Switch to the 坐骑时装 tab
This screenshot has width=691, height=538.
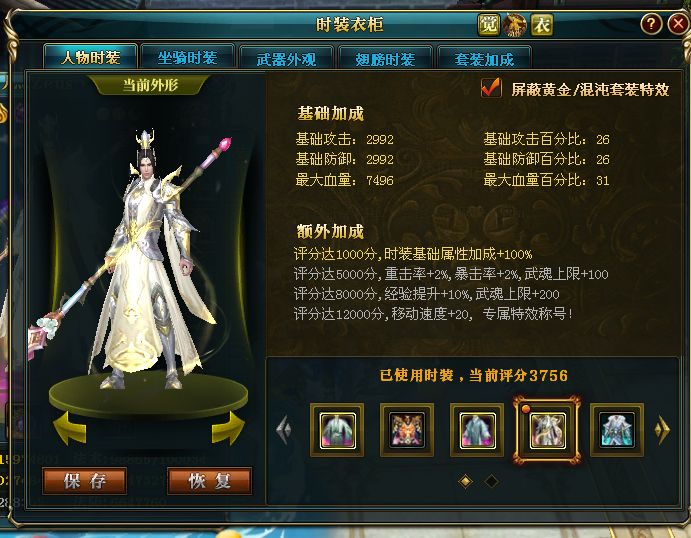[x=187, y=57]
